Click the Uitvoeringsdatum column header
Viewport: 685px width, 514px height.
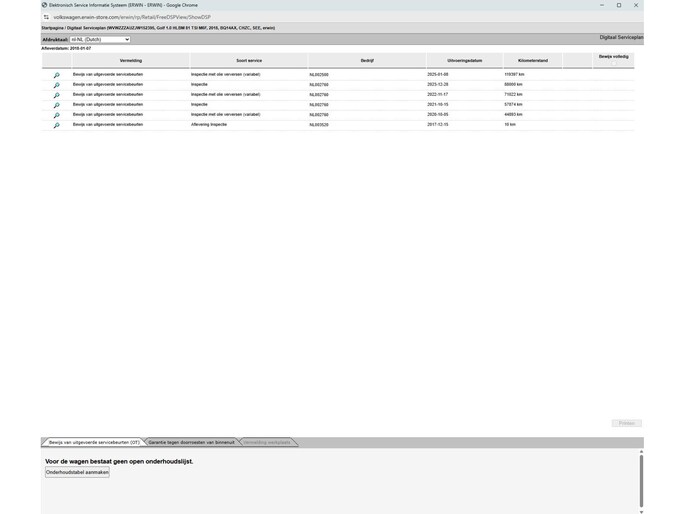coord(464,60)
